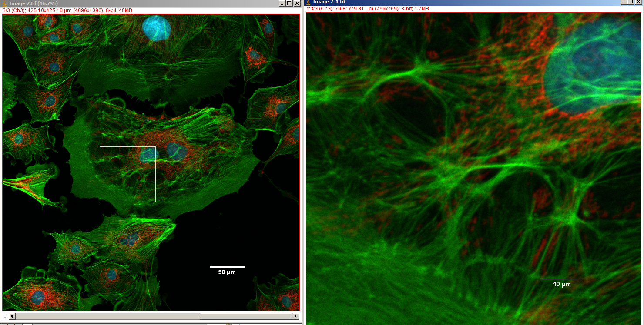Click the "c" channel label beside scrollbar
This screenshot has height=325, width=644.
coord(5,316)
